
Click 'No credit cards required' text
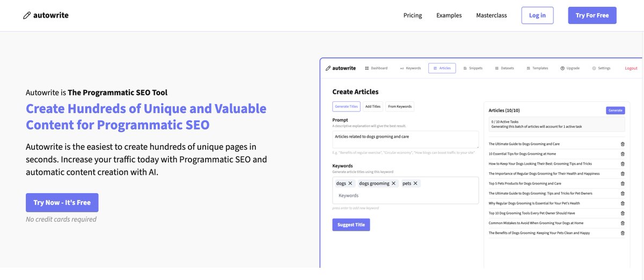61,219
